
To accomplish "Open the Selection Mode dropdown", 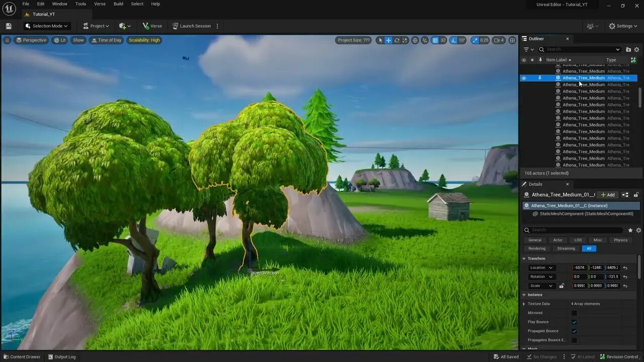I will (46, 26).
